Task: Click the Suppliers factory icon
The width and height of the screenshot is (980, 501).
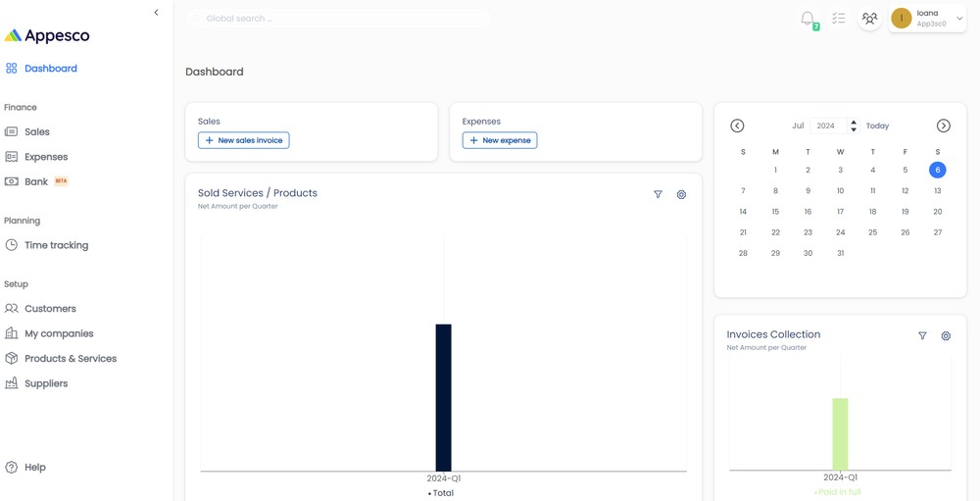Action: coord(11,383)
